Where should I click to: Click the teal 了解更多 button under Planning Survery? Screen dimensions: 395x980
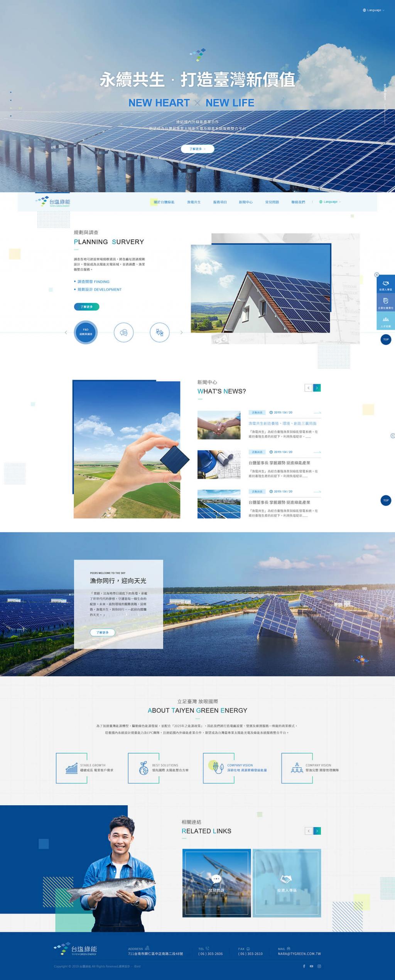click(86, 307)
